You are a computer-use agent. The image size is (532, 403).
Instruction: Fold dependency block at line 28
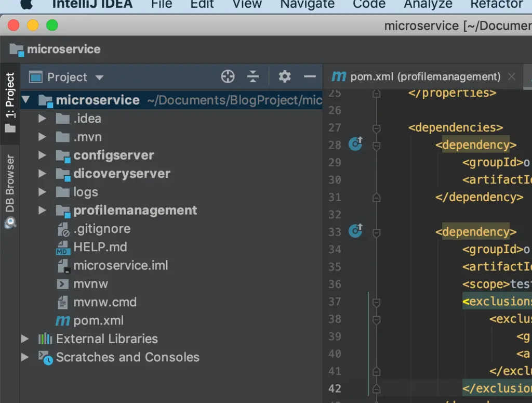[x=376, y=146]
